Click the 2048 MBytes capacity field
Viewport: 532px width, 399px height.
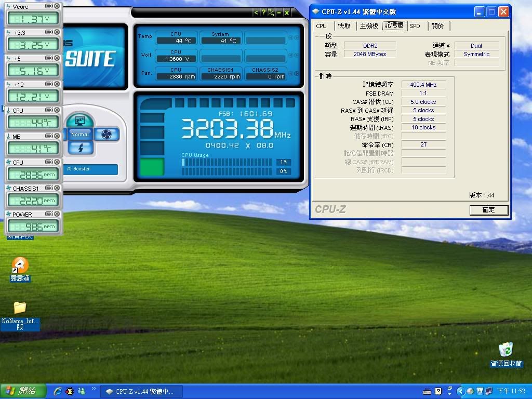(x=370, y=54)
